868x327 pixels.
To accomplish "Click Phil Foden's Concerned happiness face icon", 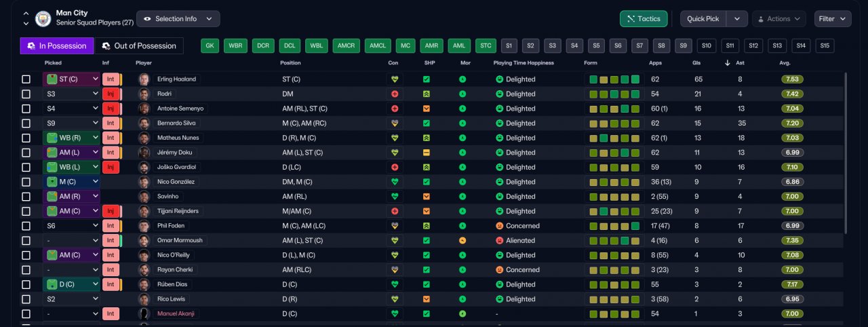I will click(500, 226).
